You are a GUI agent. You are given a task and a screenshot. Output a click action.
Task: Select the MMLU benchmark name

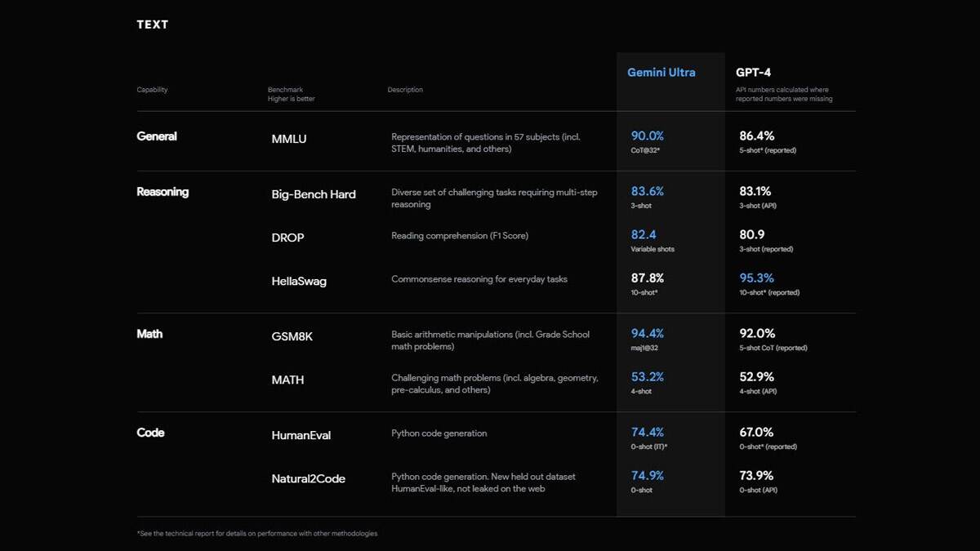coord(289,139)
